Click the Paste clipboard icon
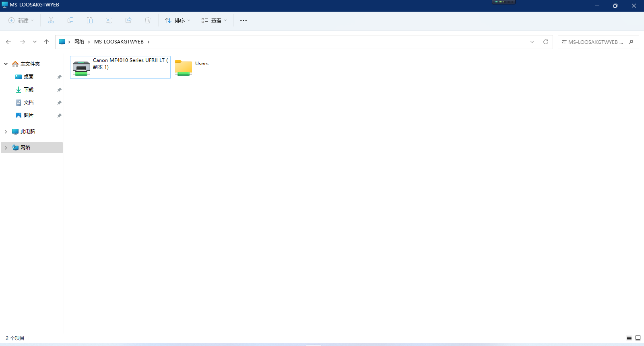The width and height of the screenshot is (644, 346). tap(90, 21)
